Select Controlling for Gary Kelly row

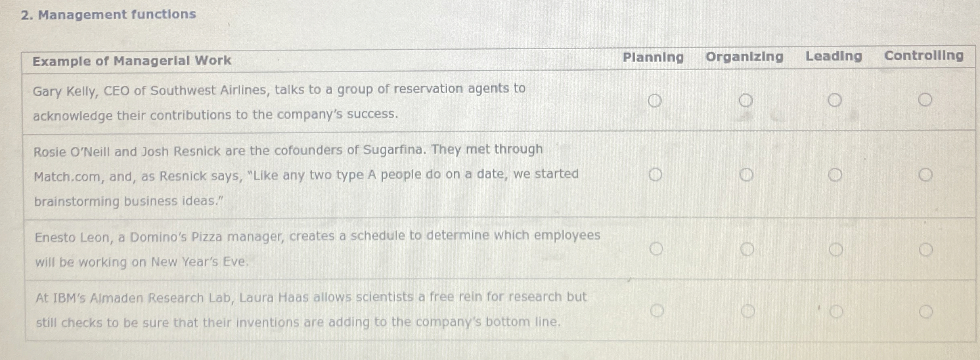pyautogui.click(x=925, y=99)
